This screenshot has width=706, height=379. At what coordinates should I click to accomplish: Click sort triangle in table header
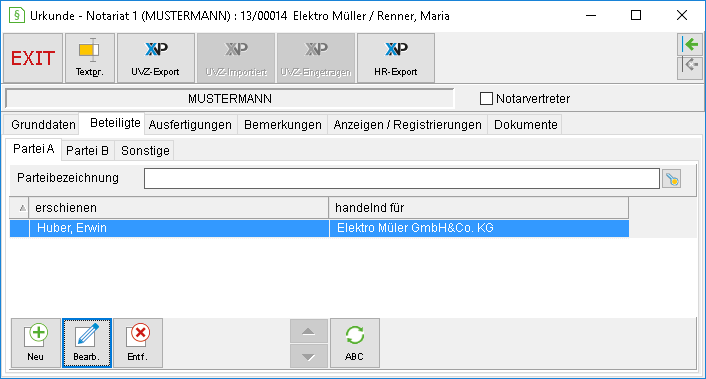point(23,208)
